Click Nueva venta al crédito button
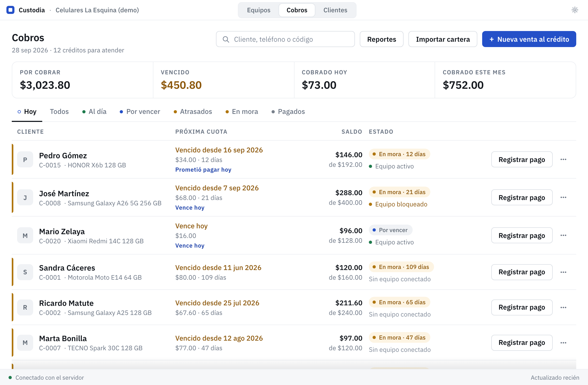 529,39
